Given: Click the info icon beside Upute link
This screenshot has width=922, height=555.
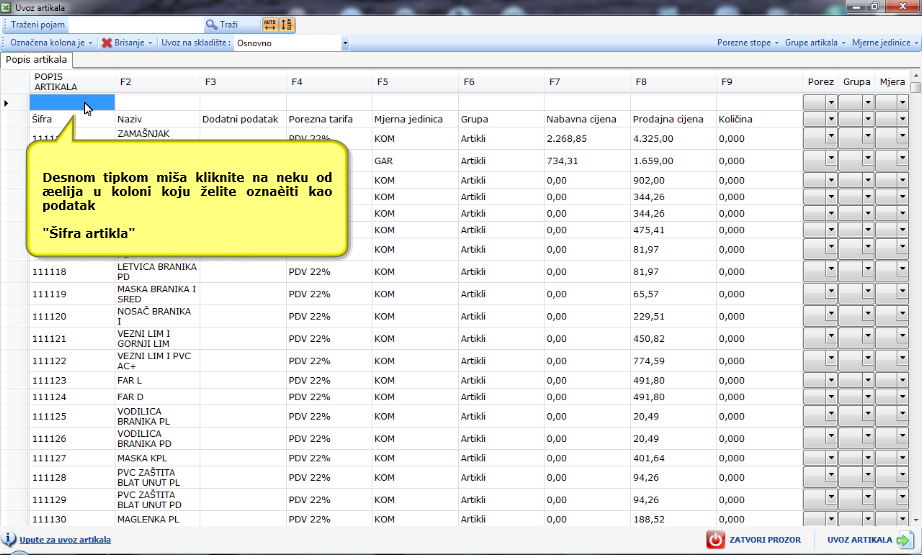Looking at the screenshot, I should (9, 539).
